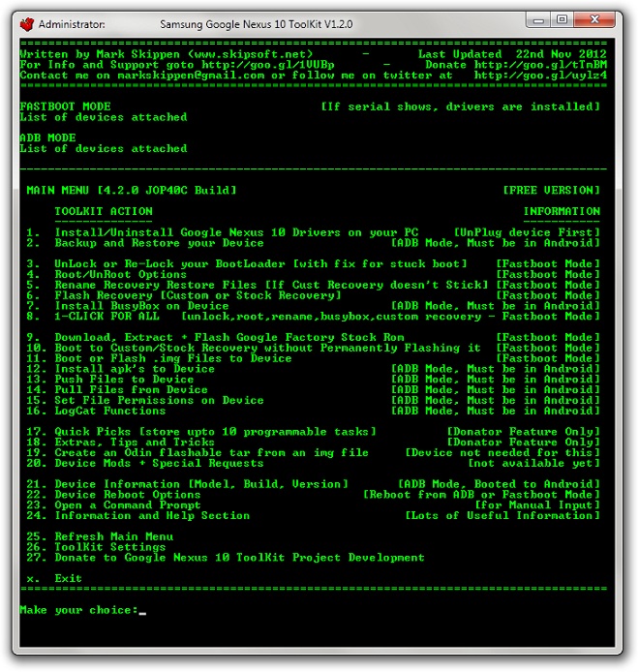639x672 pixels.
Task: Click option 21 'Device Information [Model, Build, Version]'
Action: point(187,485)
